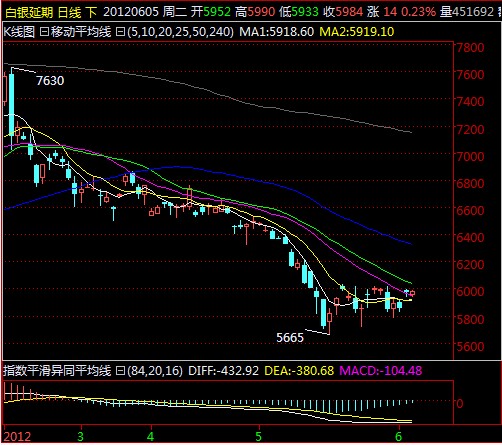The image size is (502, 445).
Task: Click the 6000 price axis label
Action: (x=470, y=291)
